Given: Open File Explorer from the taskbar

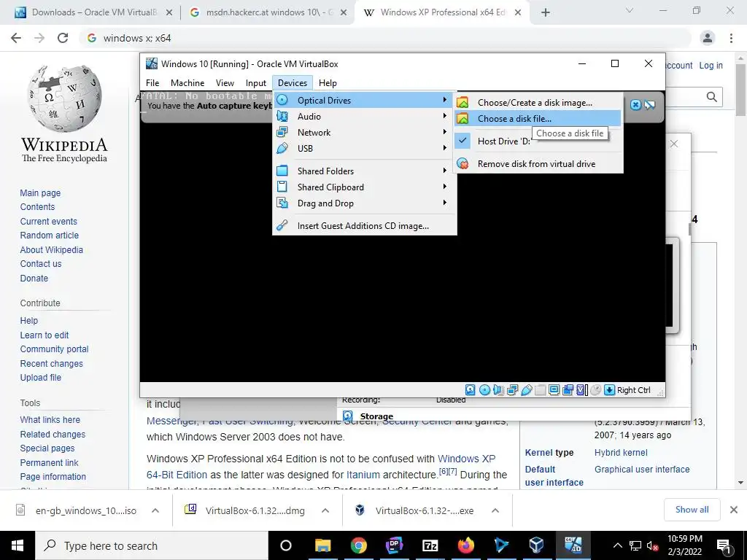Looking at the screenshot, I should coord(322,545).
